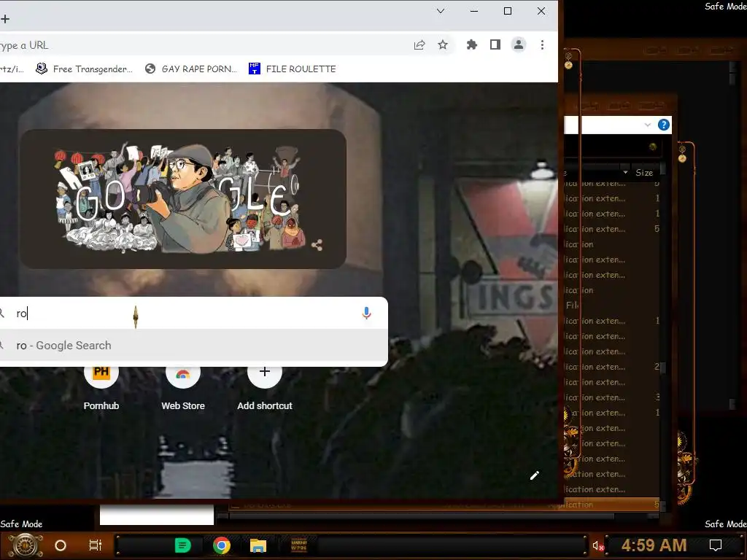This screenshot has width=747, height=560.
Task: Open the Extensions puzzle icon
Action: (472, 44)
